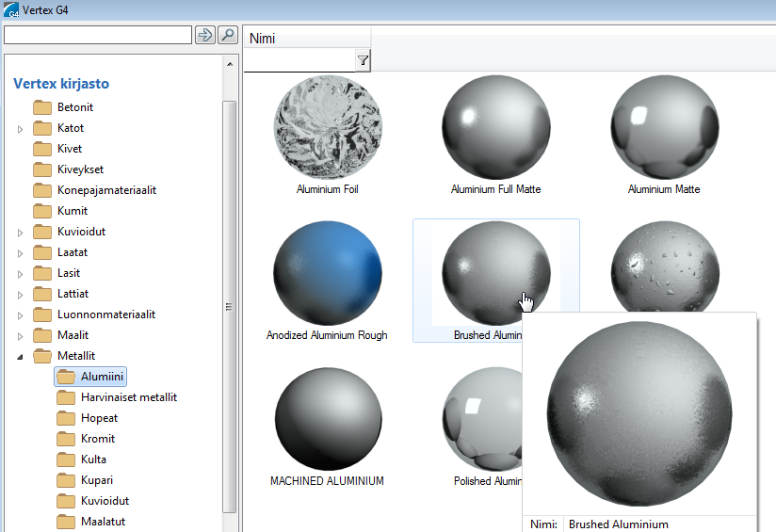Pick the MACHINED ALUMINIUM material sphere
This screenshot has width=776, height=532.
coord(327,421)
